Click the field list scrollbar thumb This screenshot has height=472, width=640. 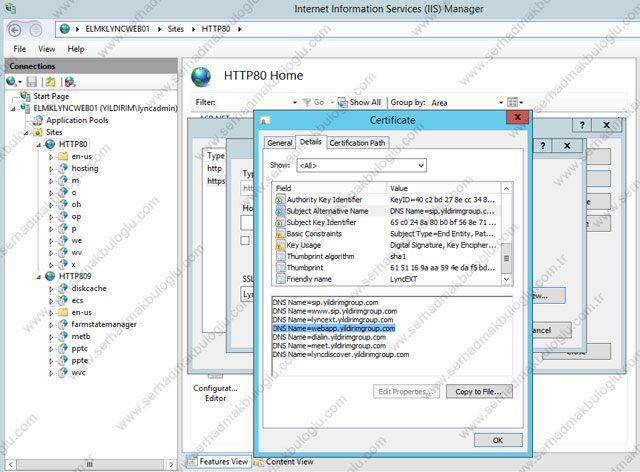point(507,258)
